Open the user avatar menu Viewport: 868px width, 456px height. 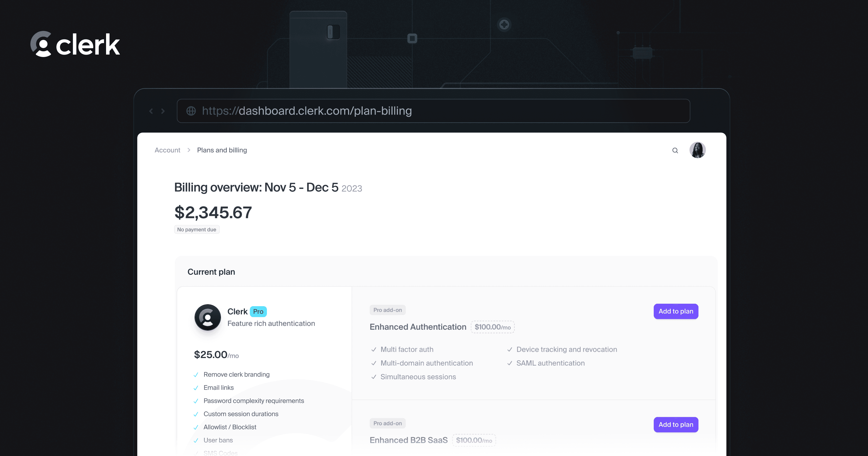coord(697,150)
